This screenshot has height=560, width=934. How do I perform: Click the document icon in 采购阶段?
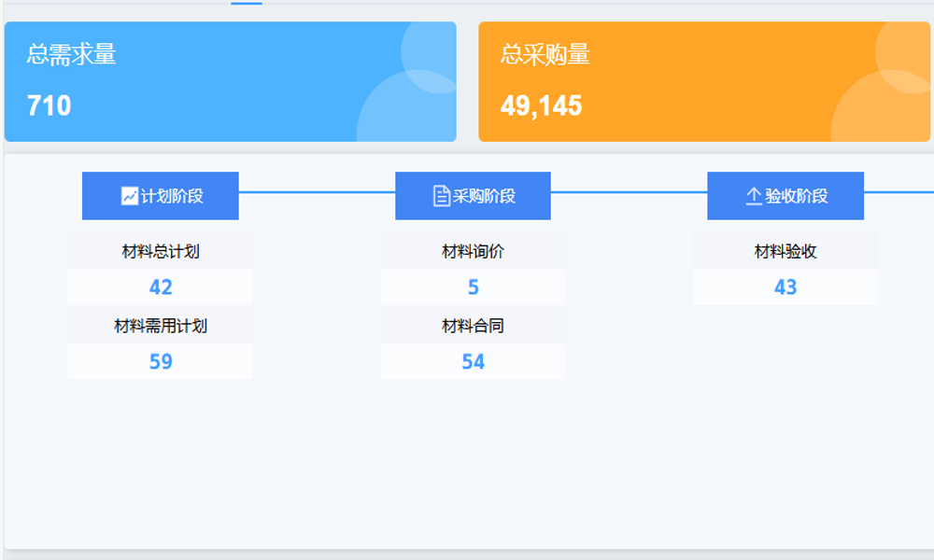click(x=442, y=196)
